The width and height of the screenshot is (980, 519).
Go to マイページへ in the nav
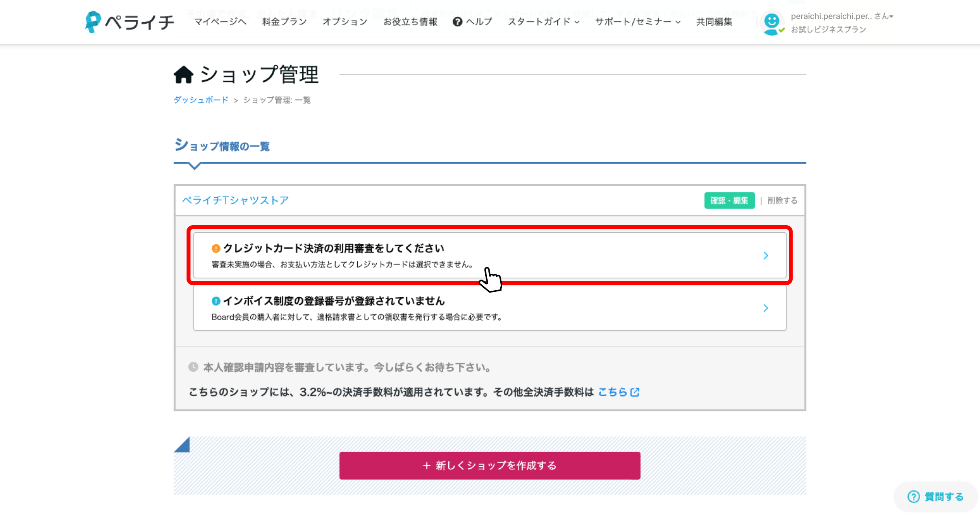[x=220, y=22]
